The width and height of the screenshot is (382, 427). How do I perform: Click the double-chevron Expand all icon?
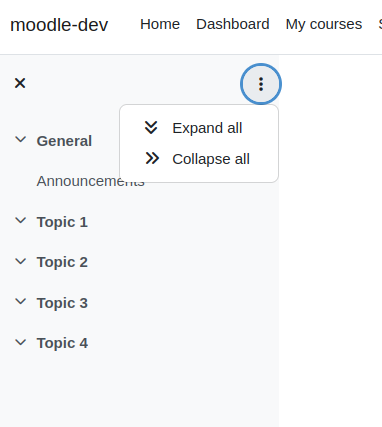(x=151, y=128)
